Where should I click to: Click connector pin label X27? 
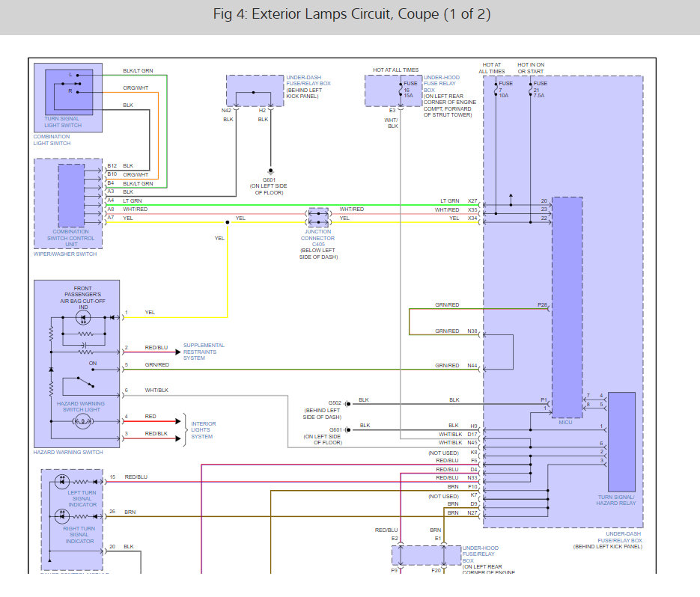pos(472,200)
